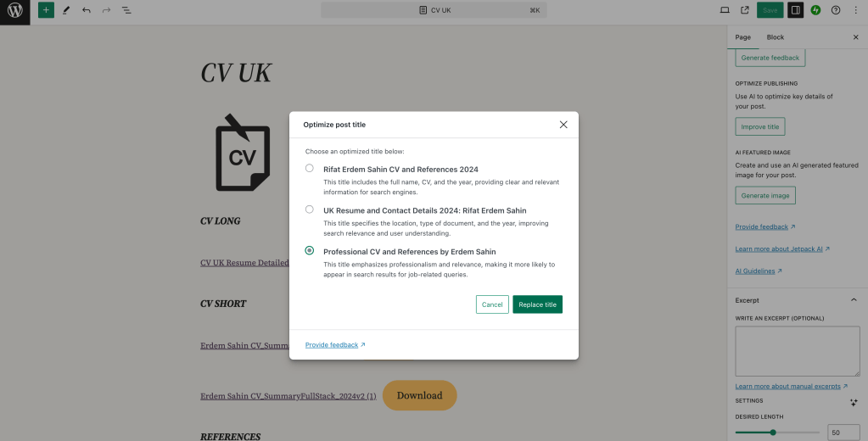868x441 pixels.
Task: Switch to the Block tab
Action: [775, 37]
